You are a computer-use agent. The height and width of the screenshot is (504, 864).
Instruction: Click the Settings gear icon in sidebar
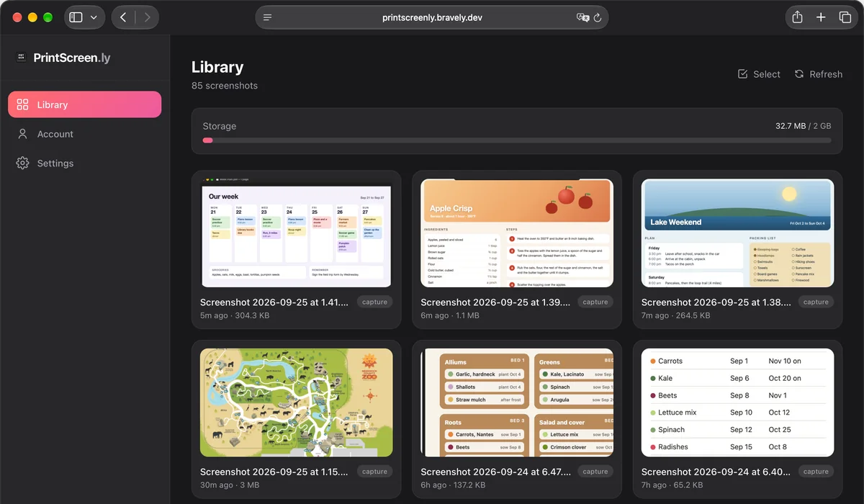tap(22, 163)
